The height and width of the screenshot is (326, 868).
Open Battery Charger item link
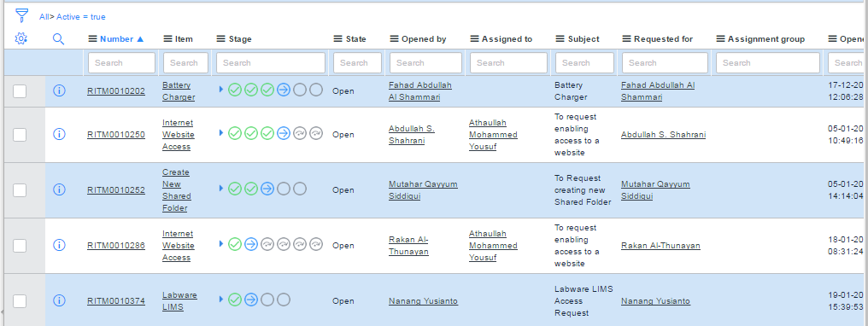179,91
